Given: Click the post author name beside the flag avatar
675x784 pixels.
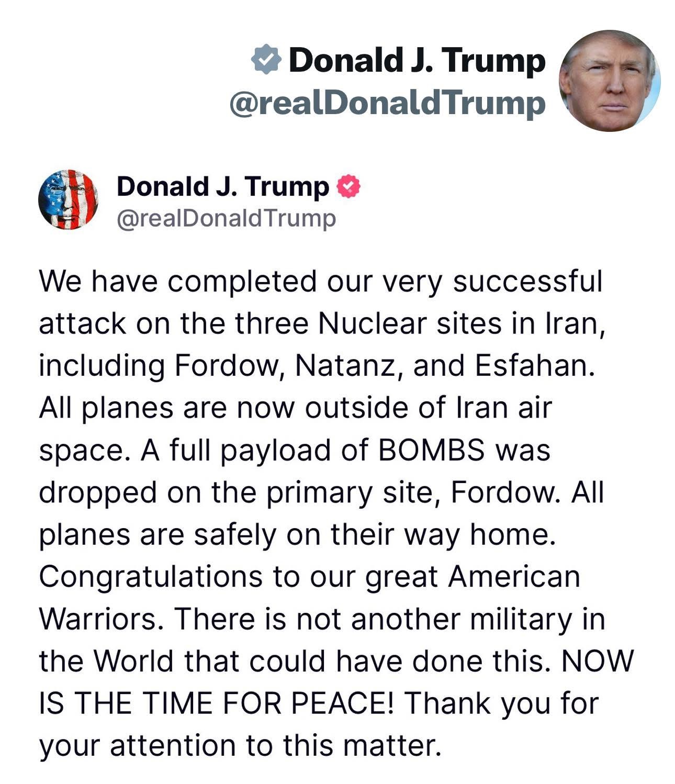Looking at the screenshot, I should click(x=223, y=187).
